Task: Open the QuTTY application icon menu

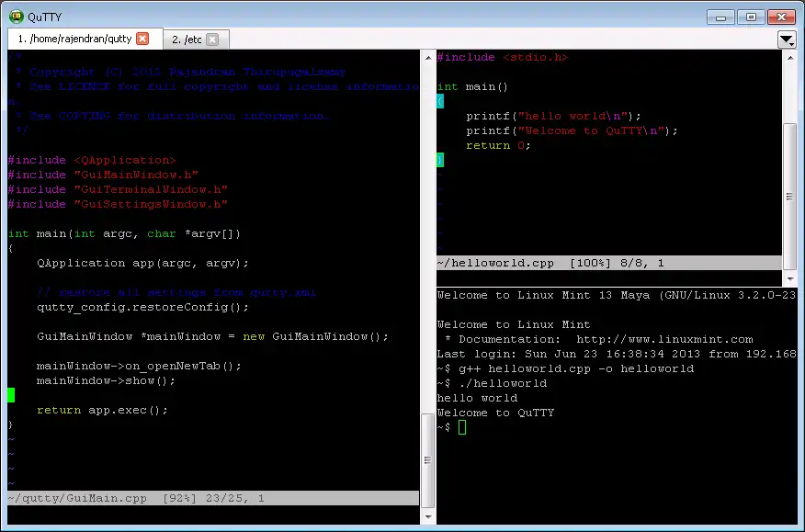Action: point(16,17)
